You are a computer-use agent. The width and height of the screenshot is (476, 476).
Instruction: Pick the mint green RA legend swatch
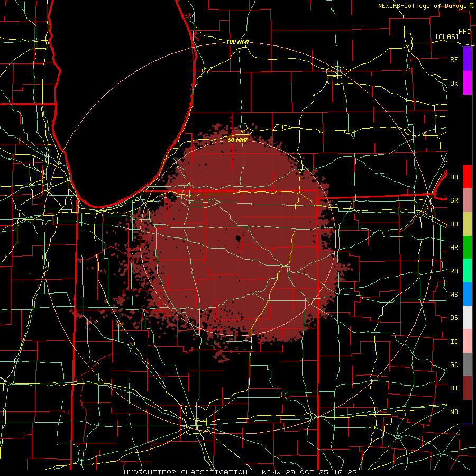(x=467, y=271)
